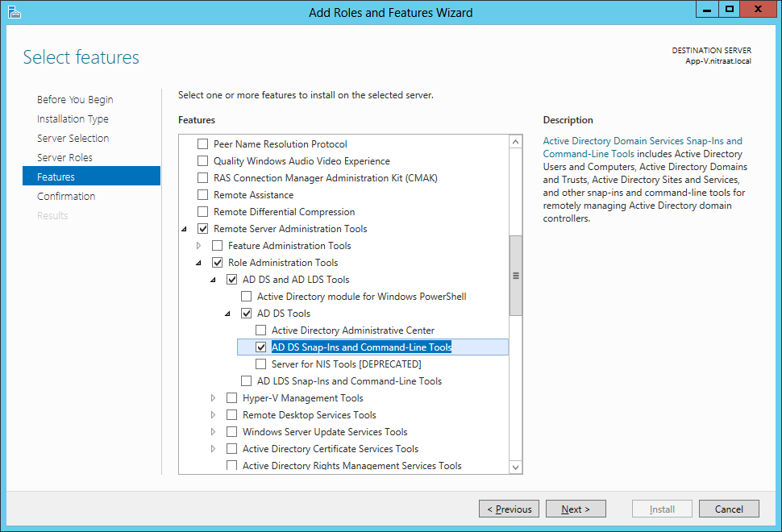782x532 pixels.
Task: Uncheck AD DS and AD LDS Tools
Action: tap(231, 280)
